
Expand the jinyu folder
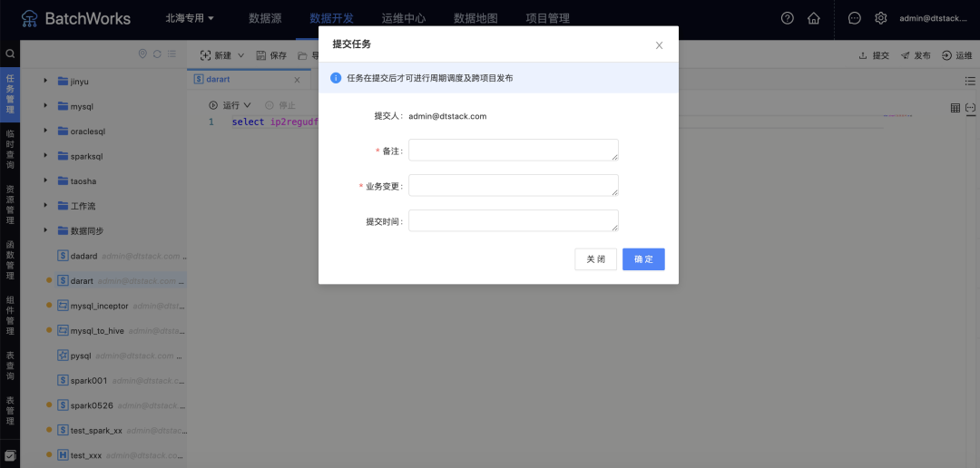click(45, 82)
